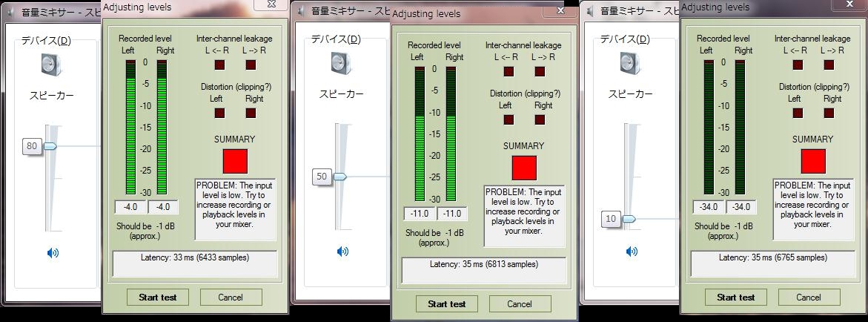Click Right channel -11.0 level value field
Viewport: 868px width, 322px height.
click(451, 214)
